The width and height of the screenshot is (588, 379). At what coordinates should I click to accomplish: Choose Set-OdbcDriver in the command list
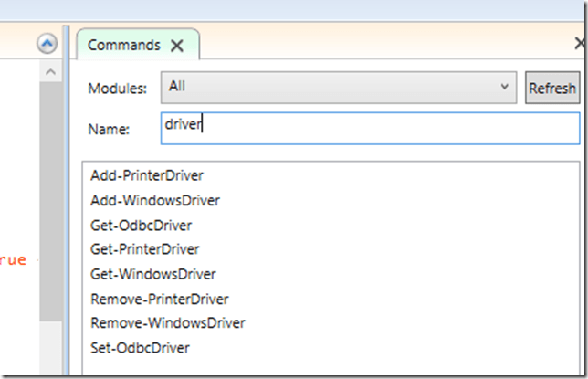pos(141,348)
